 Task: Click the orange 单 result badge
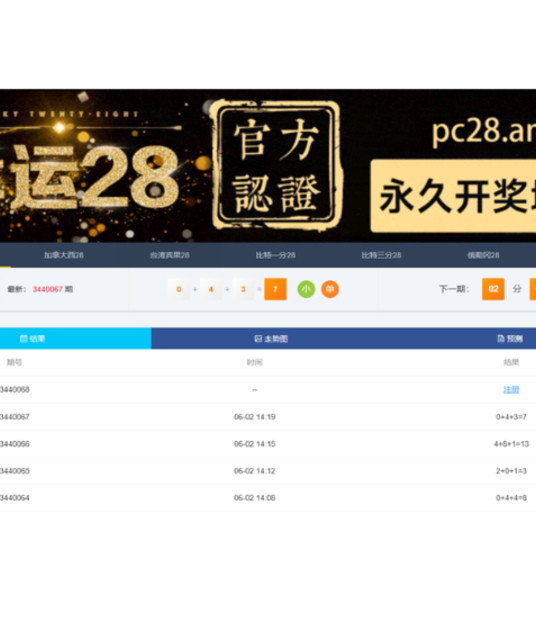pyautogui.click(x=330, y=289)
